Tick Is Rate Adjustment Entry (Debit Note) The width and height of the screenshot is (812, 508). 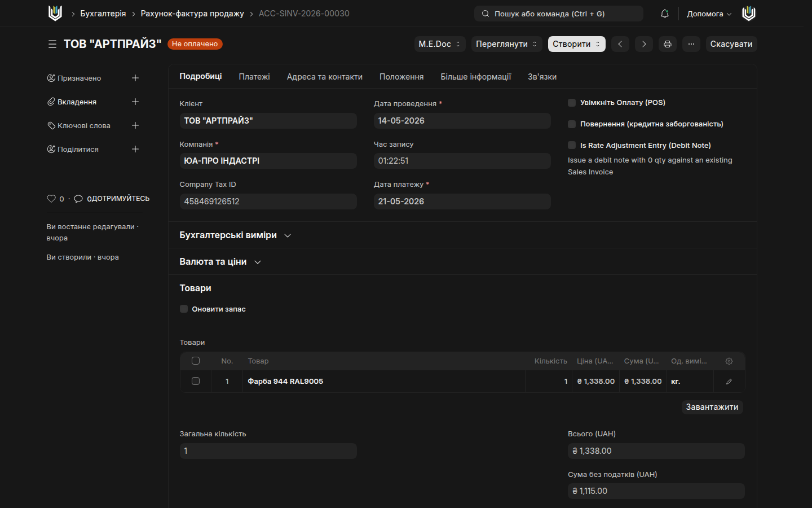point(572,145)
